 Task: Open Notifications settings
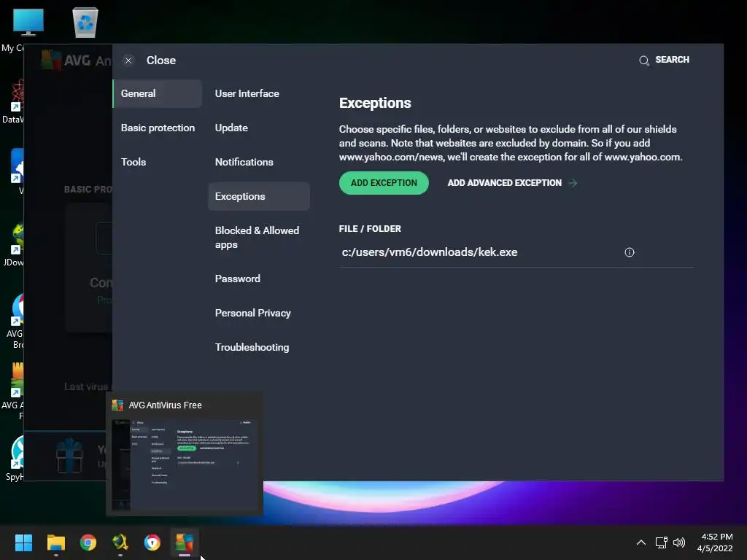click(x=244, y=163)
